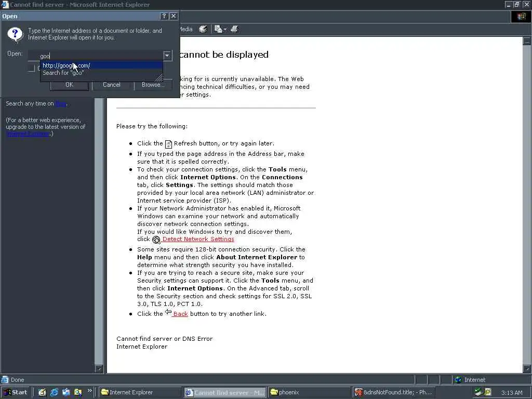
Task: Click the main page scrollbar up arrow
Action: pyautogui.click(x=527, y=41)
